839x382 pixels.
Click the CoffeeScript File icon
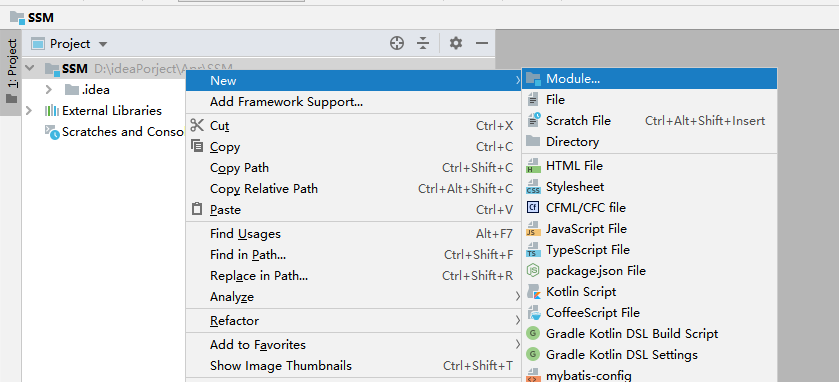[x=533, y=312]
